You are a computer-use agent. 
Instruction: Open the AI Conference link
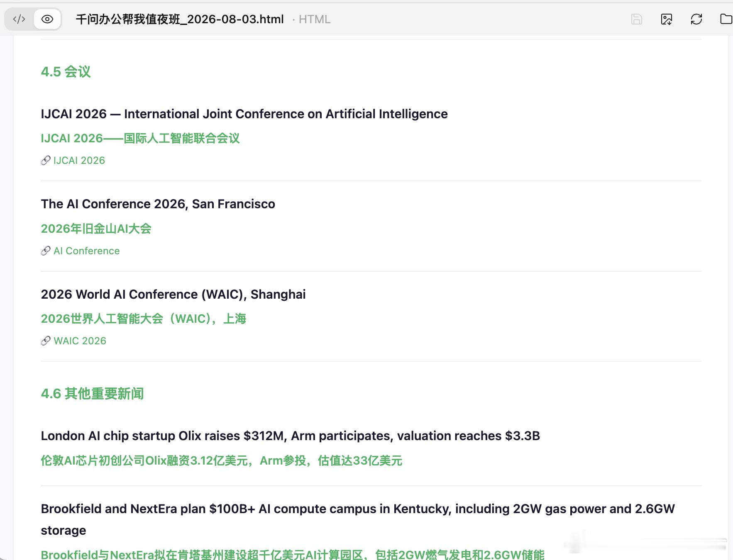(x=87, y=251)
